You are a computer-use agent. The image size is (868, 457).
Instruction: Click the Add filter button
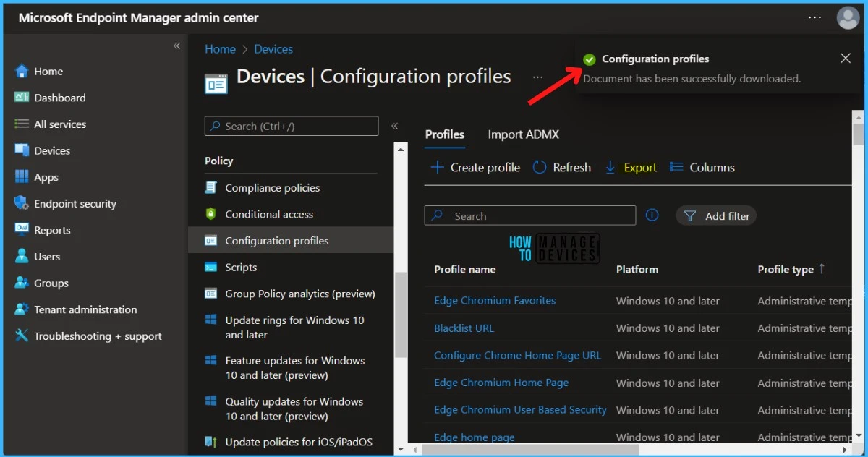click(x=716, y=215)
